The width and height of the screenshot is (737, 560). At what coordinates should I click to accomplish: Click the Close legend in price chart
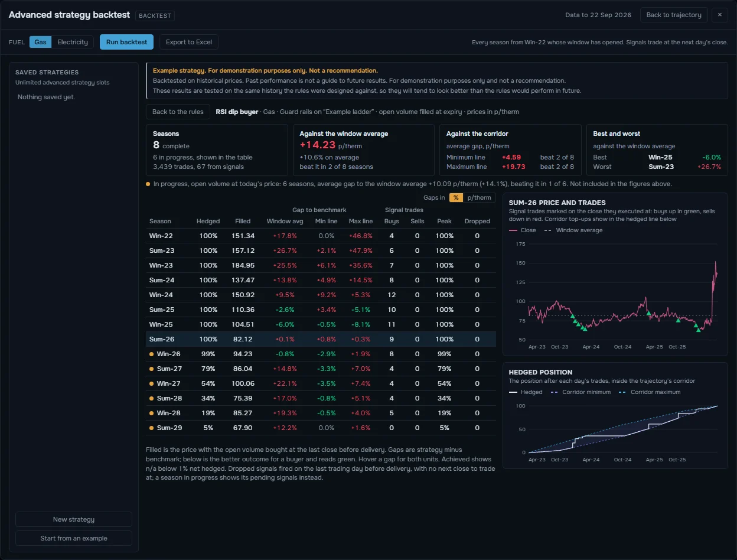click(x=522, y=230)
